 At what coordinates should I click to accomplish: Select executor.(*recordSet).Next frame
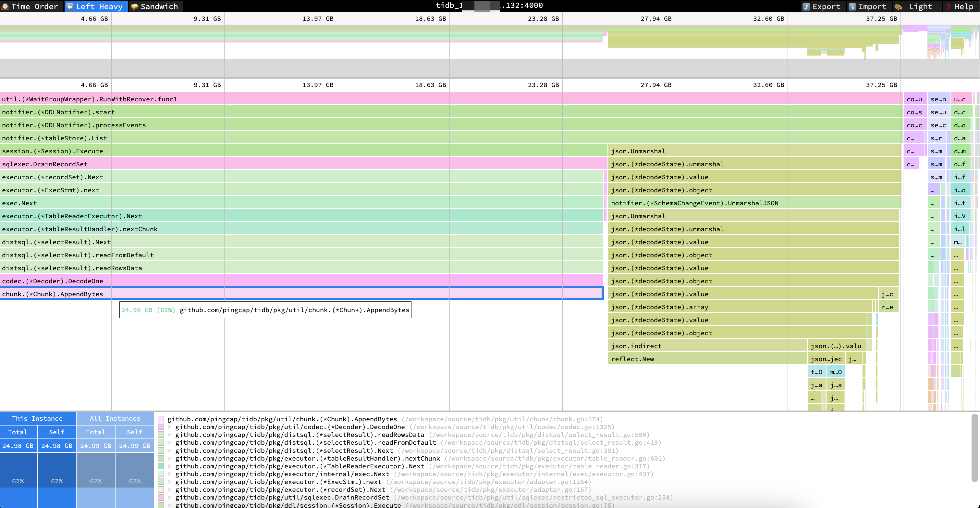[301, 177]
